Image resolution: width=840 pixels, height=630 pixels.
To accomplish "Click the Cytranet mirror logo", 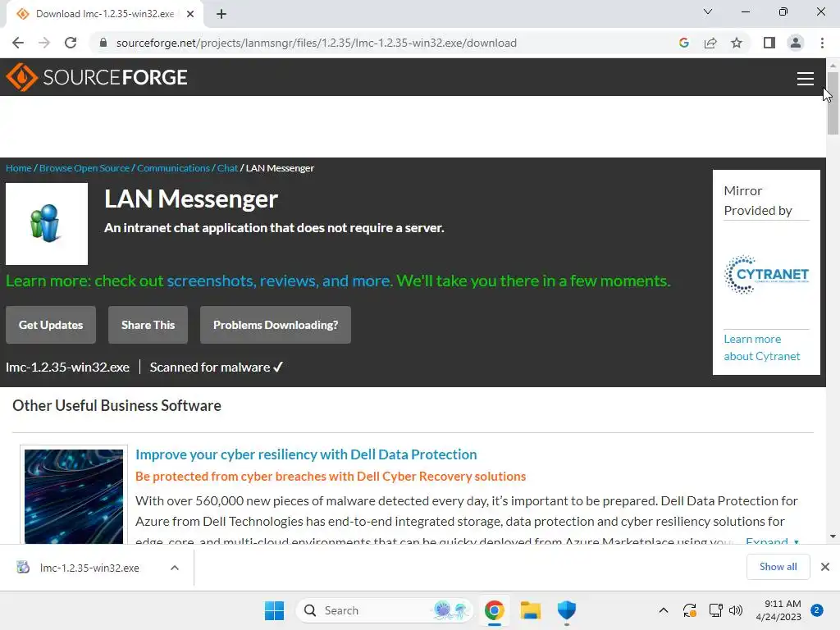I will [x=766, y=275].
